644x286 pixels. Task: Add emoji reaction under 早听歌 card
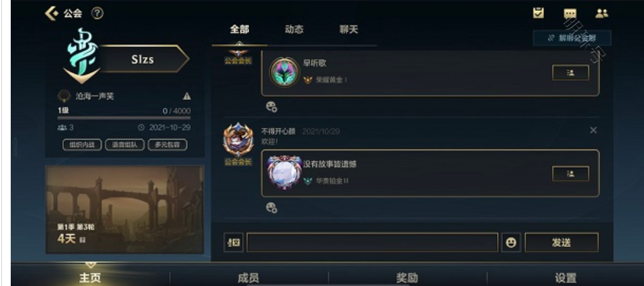click(x=271, y=107)
